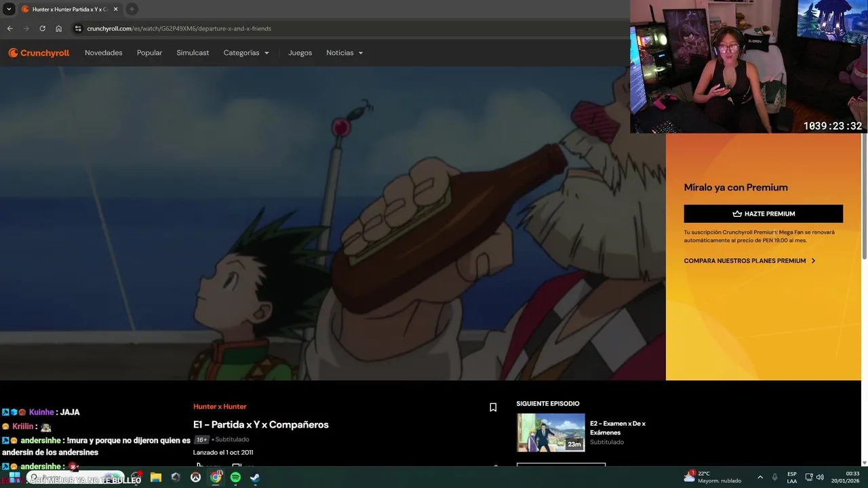868x488 pixels.
Task: Click the page vertical scrollbar
Action: pos(865,197)
